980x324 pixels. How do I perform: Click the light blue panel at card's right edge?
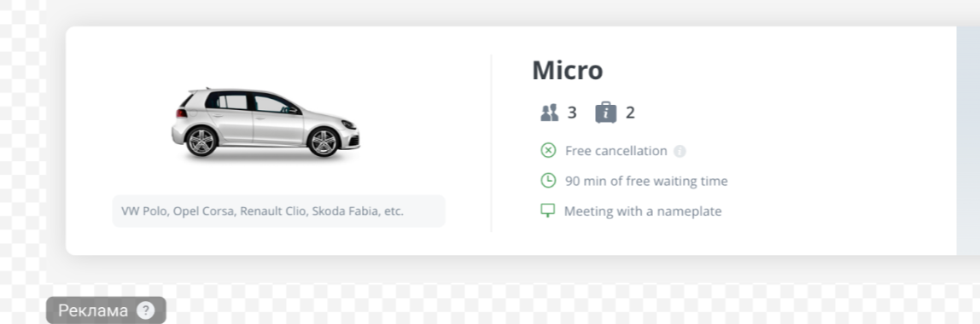click(x=968, y=141)
